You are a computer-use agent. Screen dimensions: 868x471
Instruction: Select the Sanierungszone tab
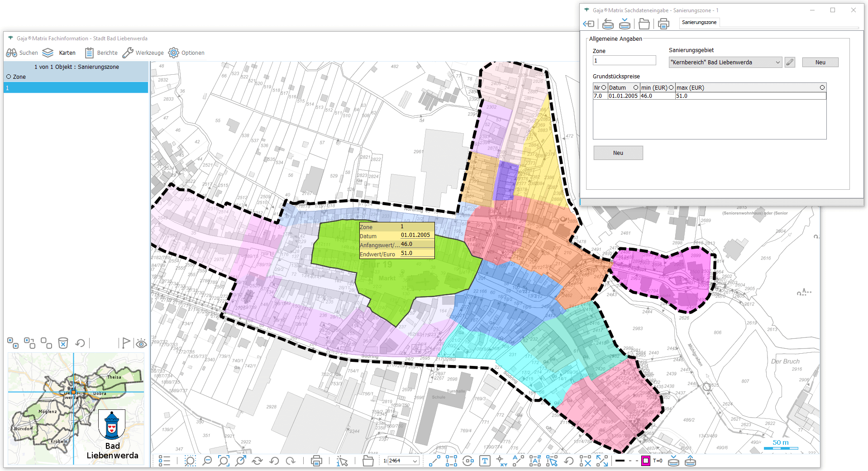point(699,22)
